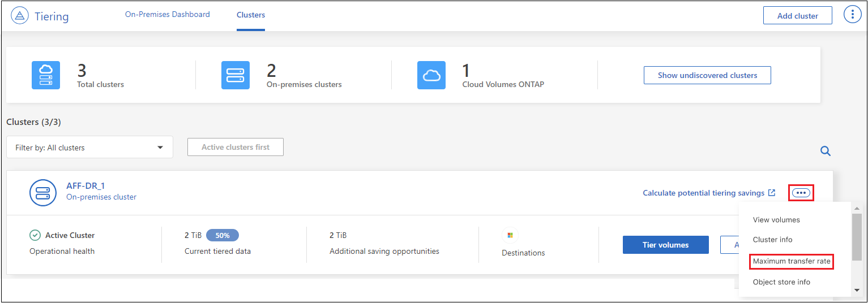
Task: Click the Total clusters label
Action: click(100, 84)
